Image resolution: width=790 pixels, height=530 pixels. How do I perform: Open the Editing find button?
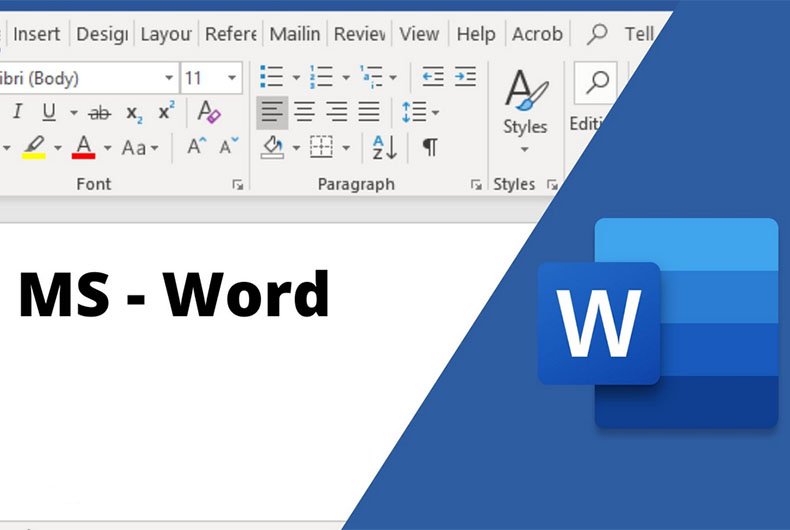596,83
